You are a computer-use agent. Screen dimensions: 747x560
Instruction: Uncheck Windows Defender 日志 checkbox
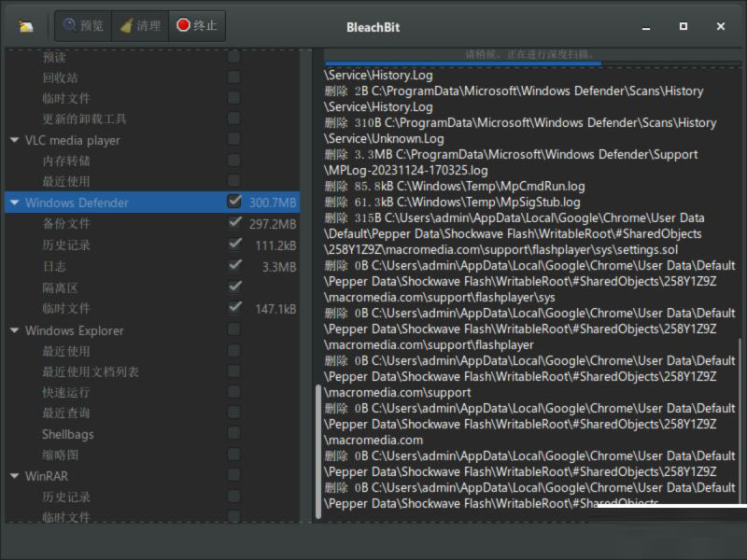(234, 265)
